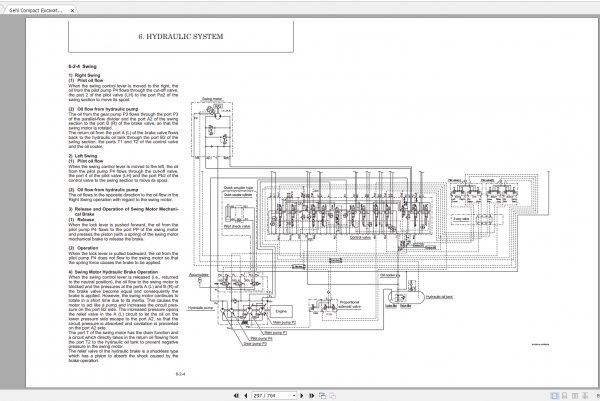600x401 pixels.
Task: Close the Gehl Compact Excavator document tab
Action: tap(72, 11)
